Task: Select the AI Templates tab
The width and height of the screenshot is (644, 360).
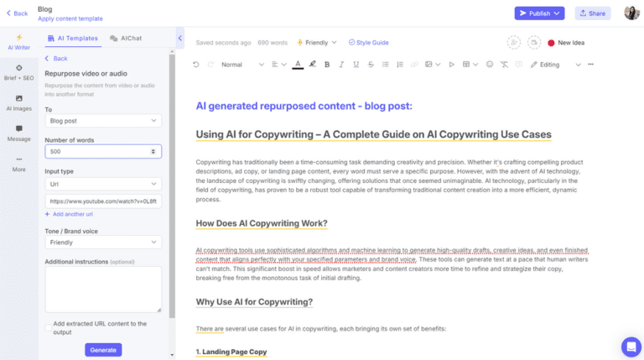Action: tap(71, 38)
